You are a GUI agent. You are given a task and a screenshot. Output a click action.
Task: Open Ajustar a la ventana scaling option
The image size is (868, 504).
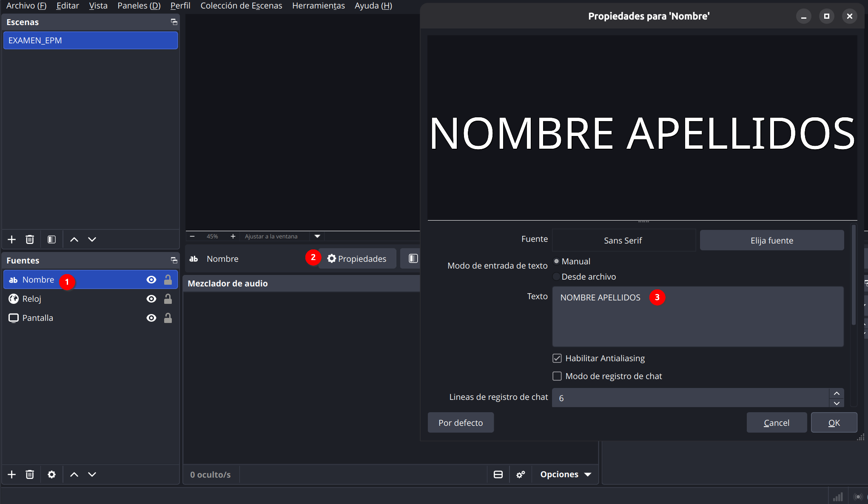tap(271, 236)
